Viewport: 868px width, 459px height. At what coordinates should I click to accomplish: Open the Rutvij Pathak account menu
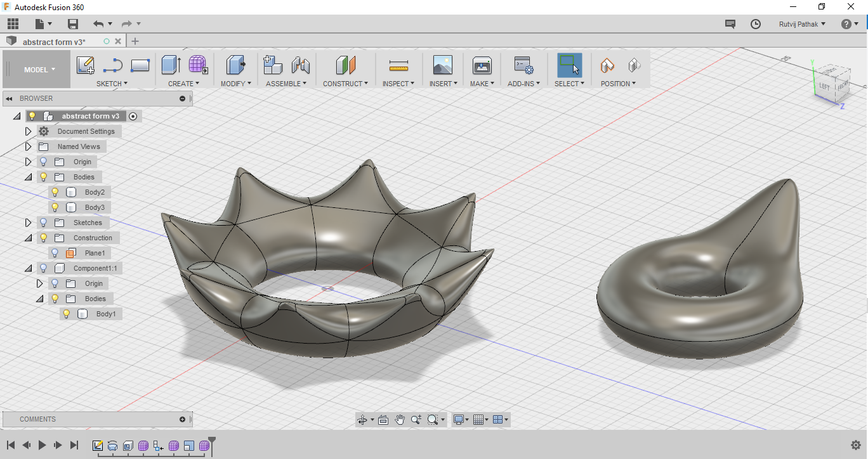click(802, 24)
